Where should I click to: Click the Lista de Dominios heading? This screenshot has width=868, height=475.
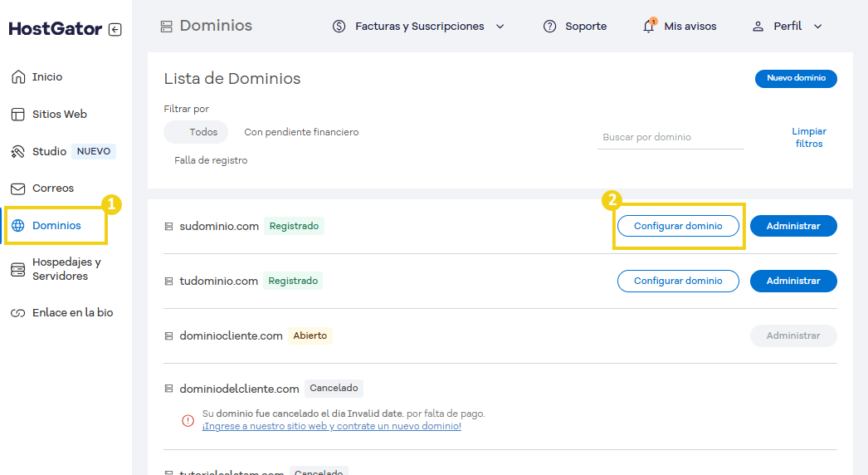pos(232,79)
